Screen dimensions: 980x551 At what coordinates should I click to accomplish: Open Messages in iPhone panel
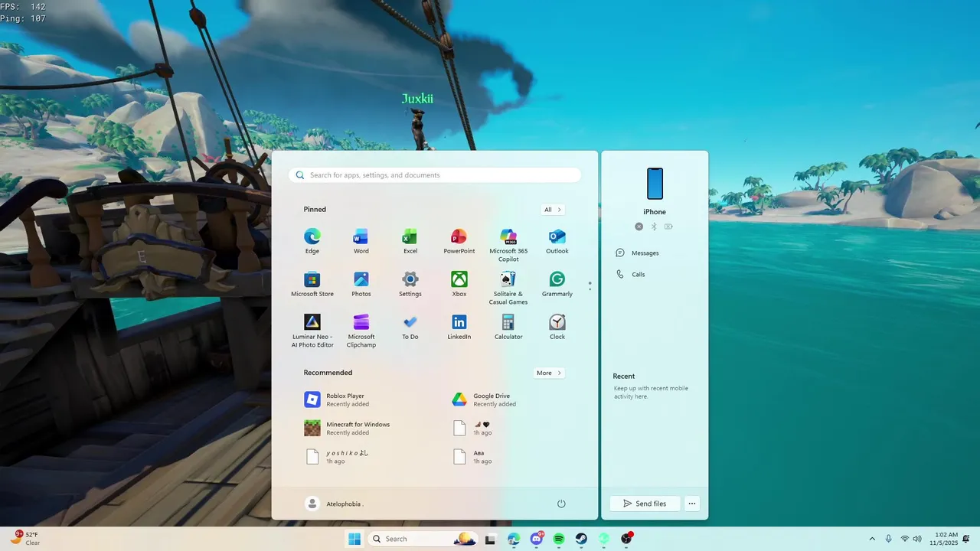click(638, 253)
